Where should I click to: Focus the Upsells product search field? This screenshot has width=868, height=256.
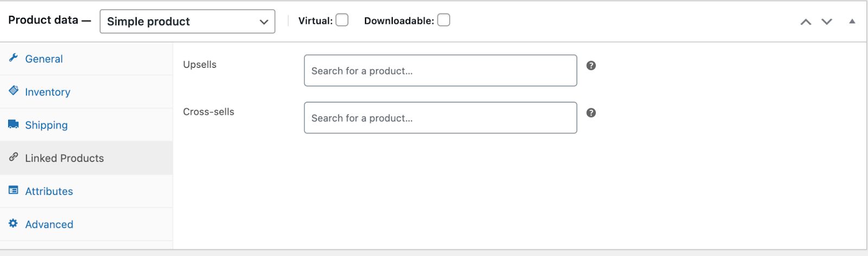pyautogui.click(x=440, y=71)
